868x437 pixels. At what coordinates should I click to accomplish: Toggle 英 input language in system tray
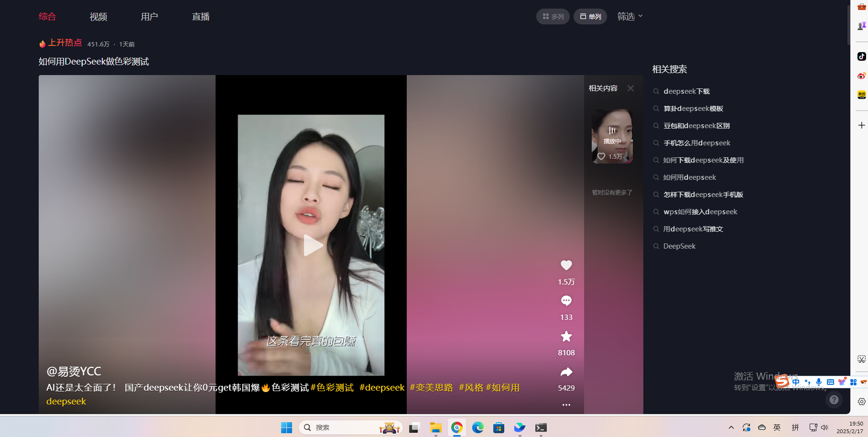coord(777,427)
